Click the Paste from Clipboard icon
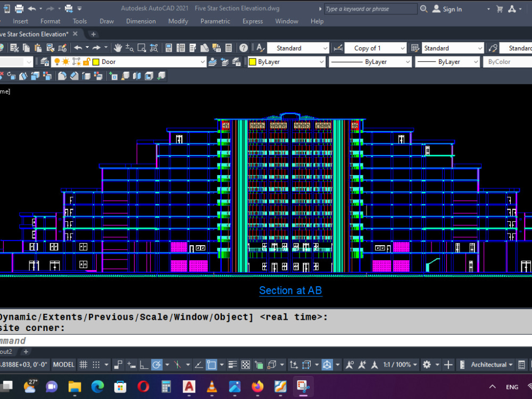 click(38, 48)
